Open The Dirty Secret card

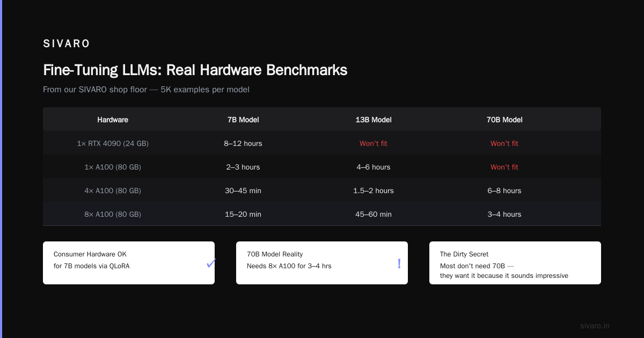click(515, 263)
